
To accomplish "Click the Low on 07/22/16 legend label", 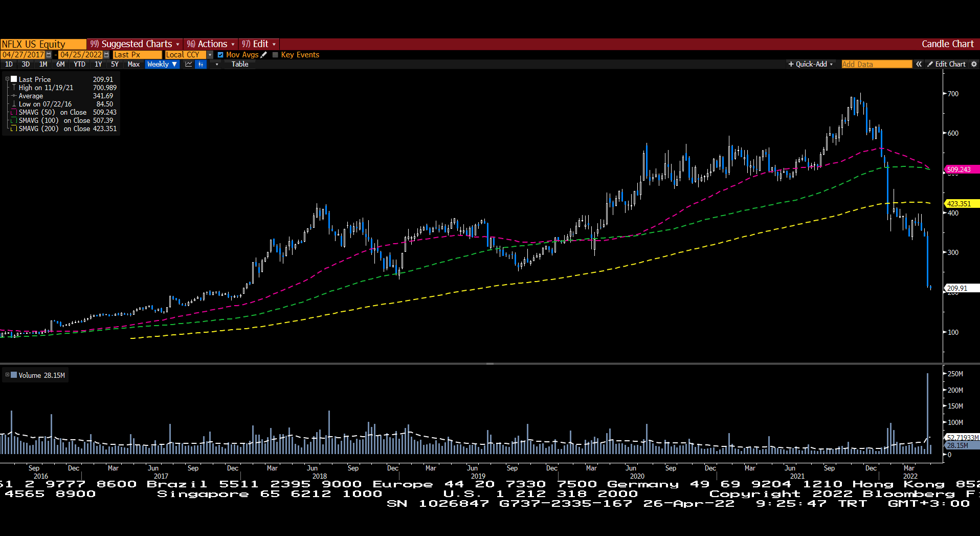I will (45, 104).
